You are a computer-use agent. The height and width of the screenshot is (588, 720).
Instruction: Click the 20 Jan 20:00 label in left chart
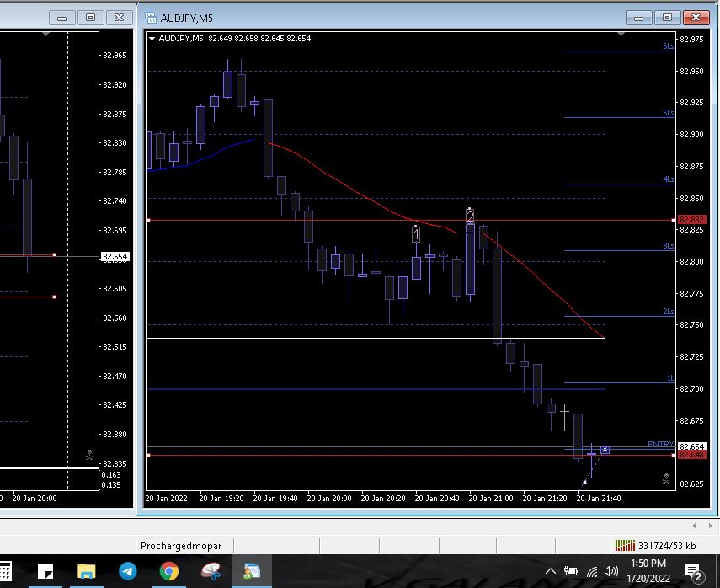coord(35,499)
